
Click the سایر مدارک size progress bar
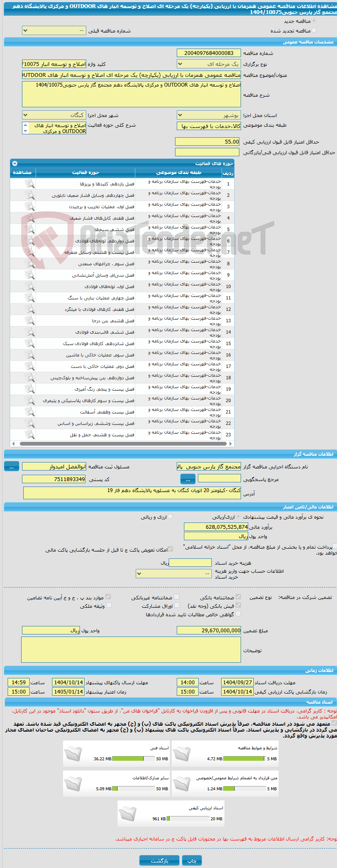point(134,789)
